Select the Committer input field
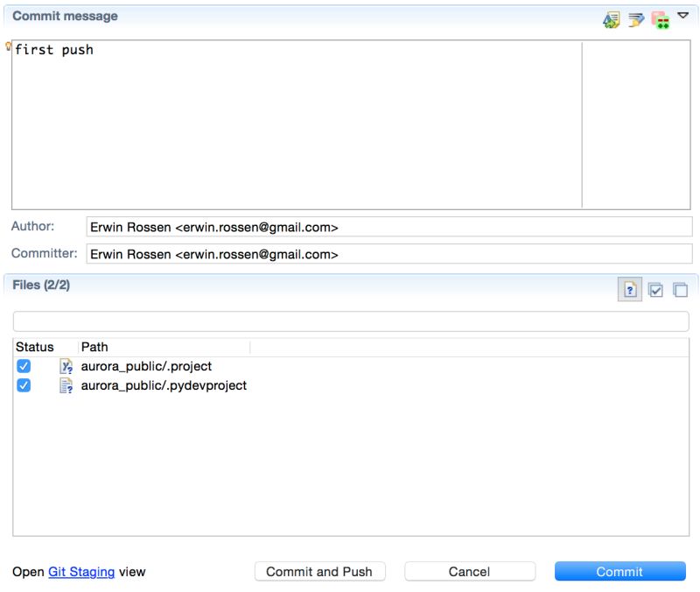 pos(387,254)
